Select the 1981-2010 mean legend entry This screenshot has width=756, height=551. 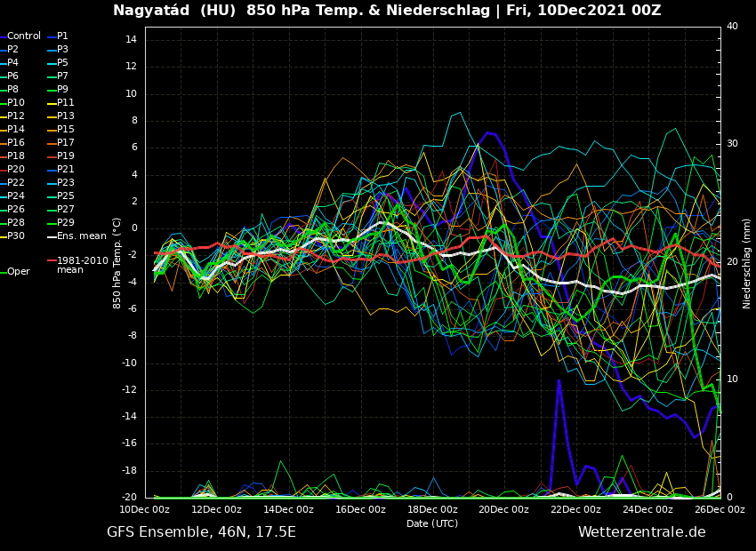coord(82,265)
